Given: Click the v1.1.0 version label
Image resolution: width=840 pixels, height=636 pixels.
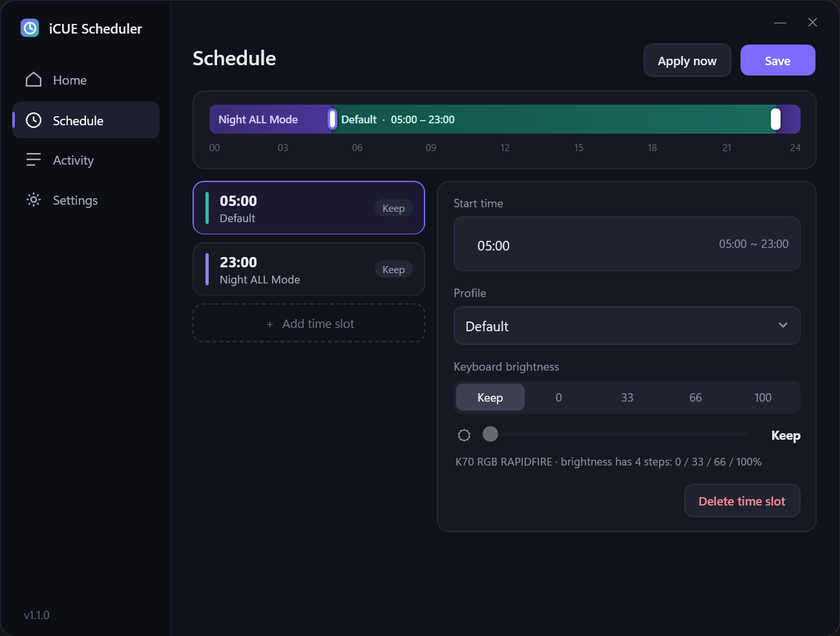Looking at the screenshot, I should click(37, 615).
